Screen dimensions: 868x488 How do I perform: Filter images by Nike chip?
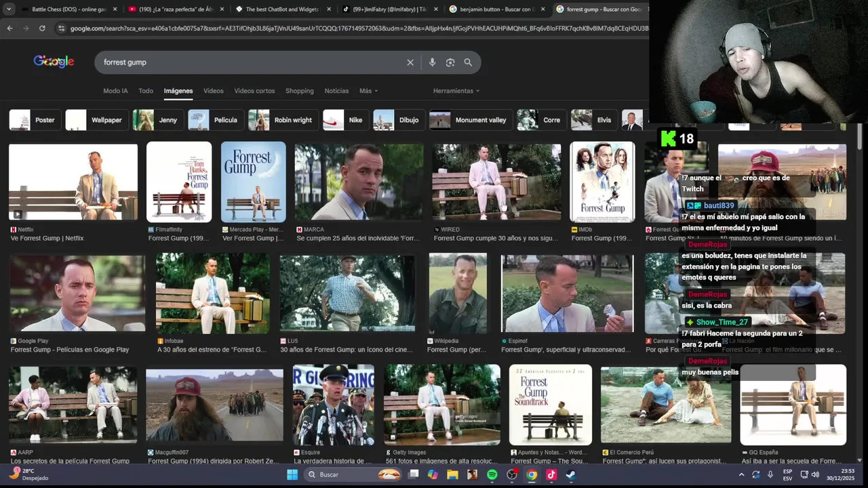click(x=344, y=120)
